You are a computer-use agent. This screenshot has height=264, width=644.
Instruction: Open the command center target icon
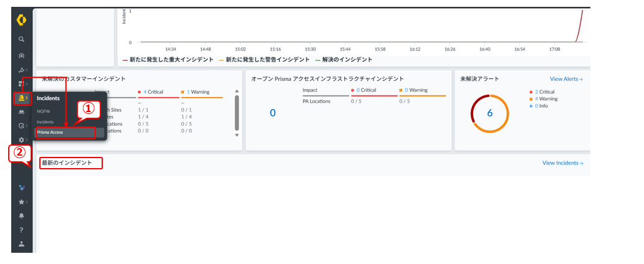pos(21,55)
